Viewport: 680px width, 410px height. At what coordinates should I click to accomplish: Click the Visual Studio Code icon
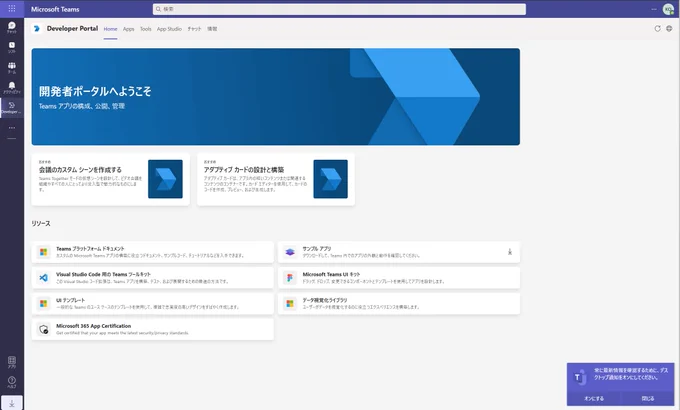point(43,278)
